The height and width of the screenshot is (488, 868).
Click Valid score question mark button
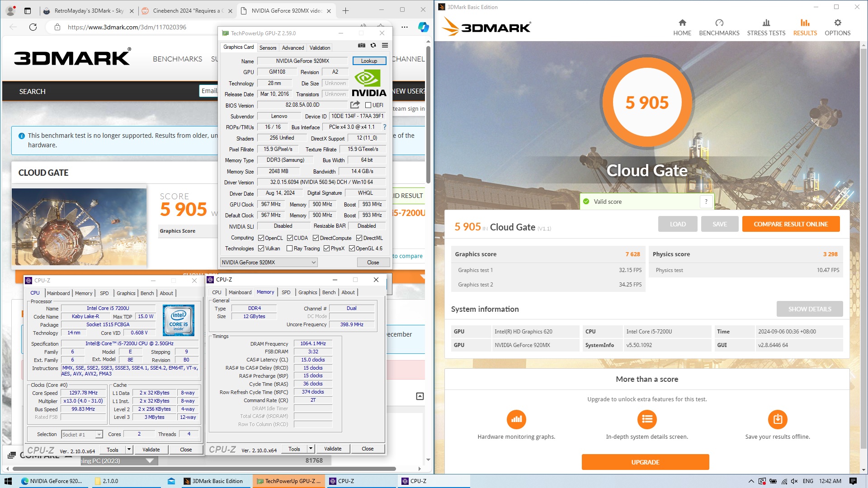coord(706,202)
